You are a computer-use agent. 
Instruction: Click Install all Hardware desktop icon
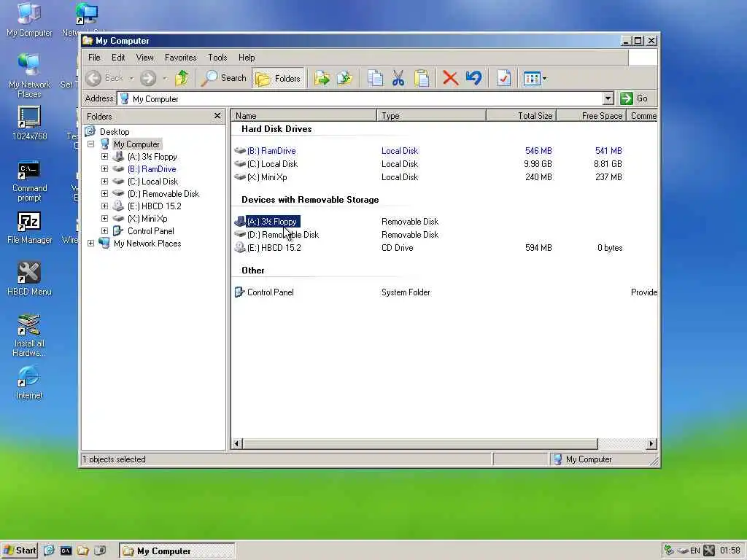(29, 335)
